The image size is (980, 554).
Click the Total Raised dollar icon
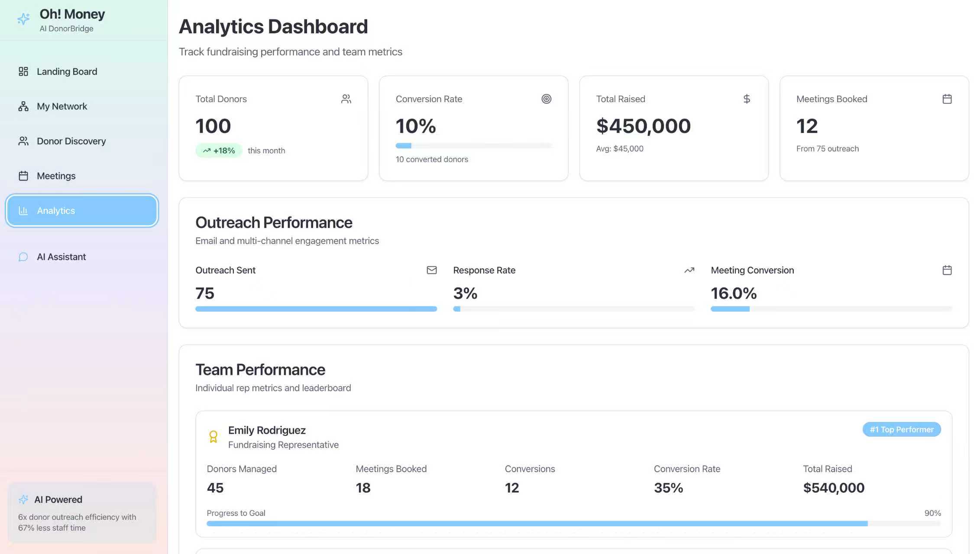click(747, 99)
